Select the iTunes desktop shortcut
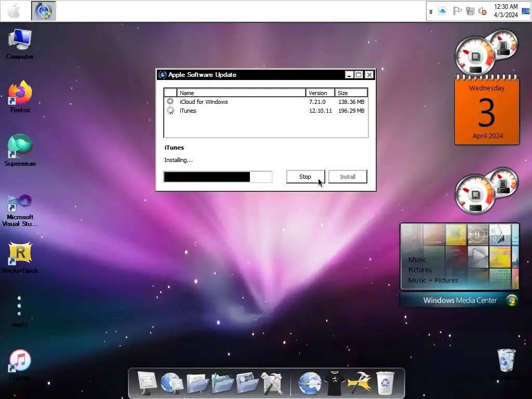This screenshot has height=399, width=532. 20,365
